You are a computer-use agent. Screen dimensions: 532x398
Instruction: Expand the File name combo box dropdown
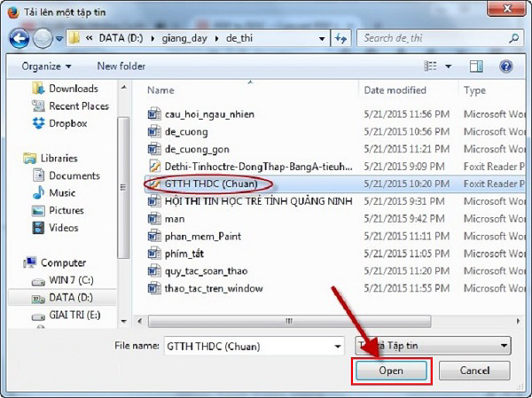pos(336,346)
